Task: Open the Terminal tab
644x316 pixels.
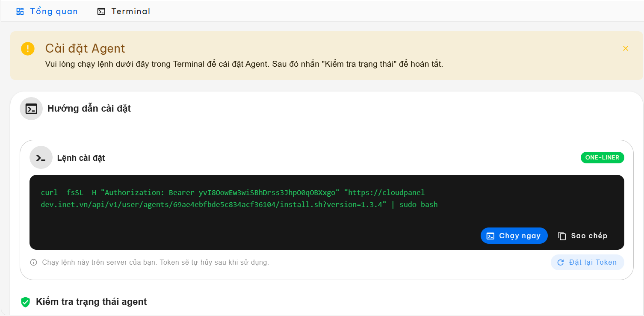Action: click(x=124, y=12)
